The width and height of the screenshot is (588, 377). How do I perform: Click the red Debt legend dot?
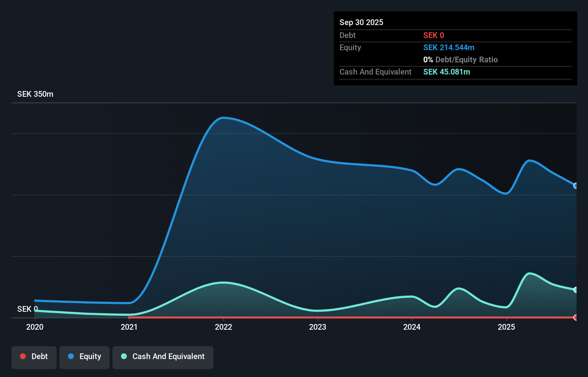tap(23, 356)
